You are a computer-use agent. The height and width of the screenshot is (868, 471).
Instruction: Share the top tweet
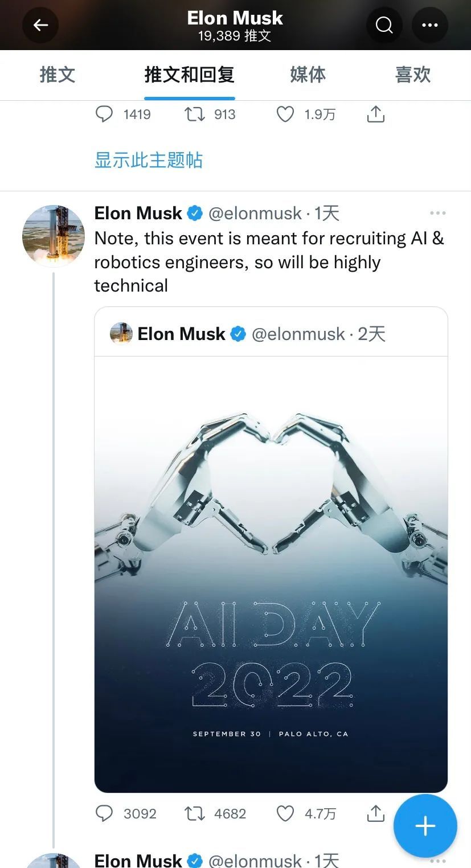point(376,114)
